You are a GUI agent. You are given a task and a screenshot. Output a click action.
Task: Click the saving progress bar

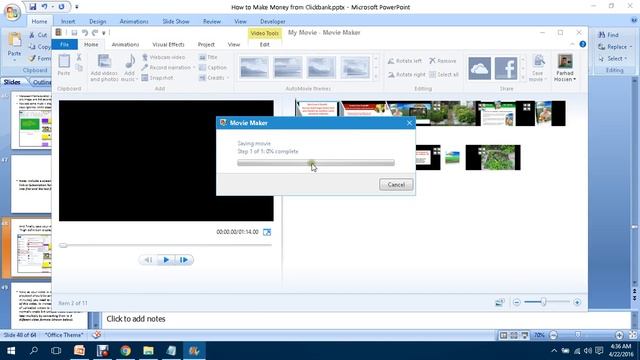click(x=316, y=163)
